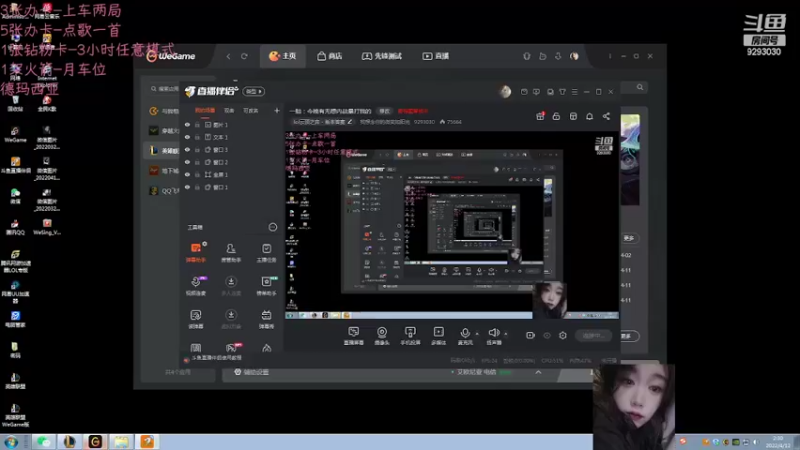The width and height of the screenshot is (800, 450).
Task: Click the streamer avatar in 直播伴侣 title bar
Action: point(505,91)
